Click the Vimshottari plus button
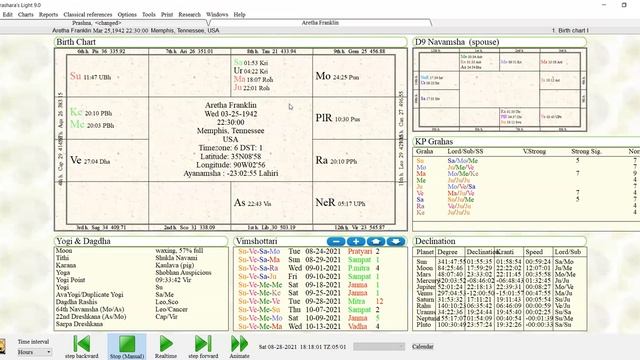640x360 pixels. [x=356, y=241]
